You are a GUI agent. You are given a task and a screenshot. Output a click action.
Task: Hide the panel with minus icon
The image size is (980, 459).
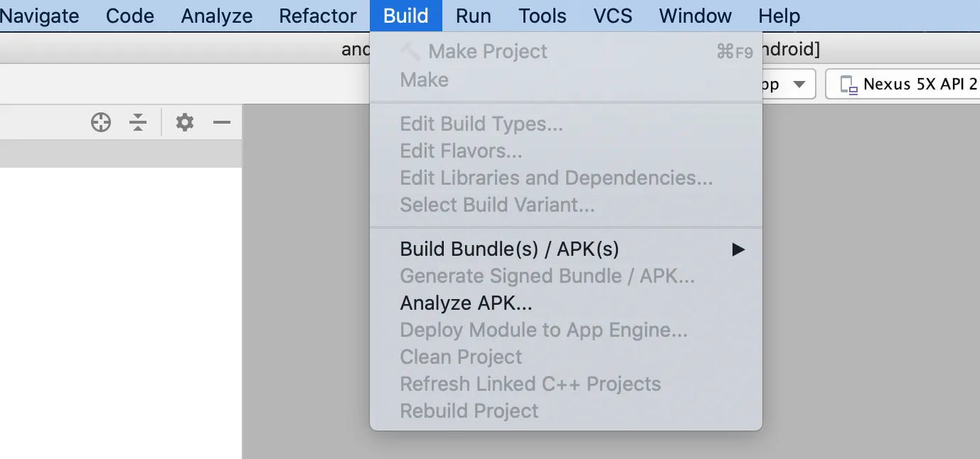click(222, 123)
